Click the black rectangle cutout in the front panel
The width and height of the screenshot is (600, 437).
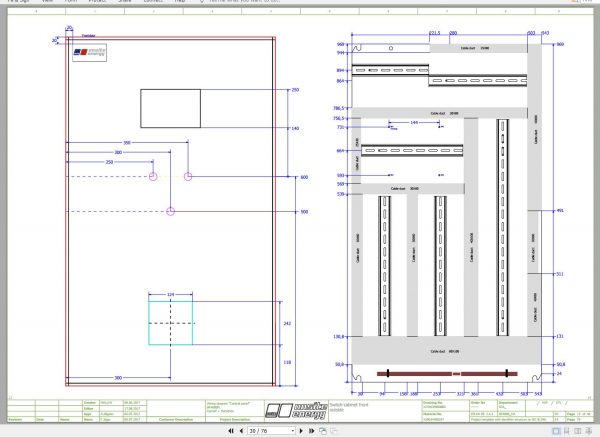(x=171, y=108)
